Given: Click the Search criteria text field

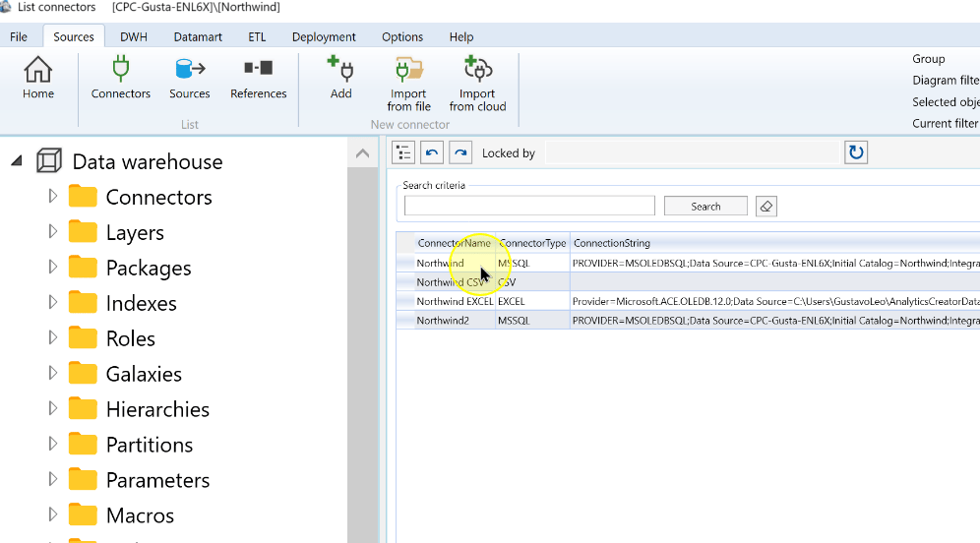Looking at the screenshot, I should [529, 206].
